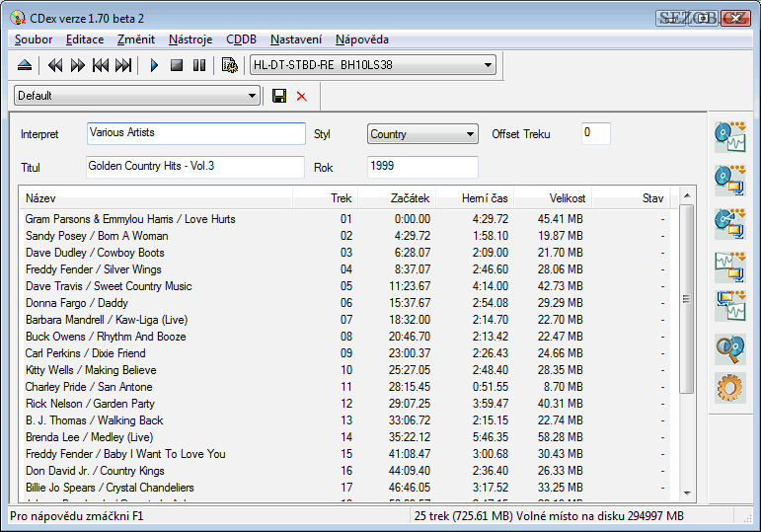Viewport: 761px width, 532px height.
Task: Sort by the Název column header
Action: [156, 198]
